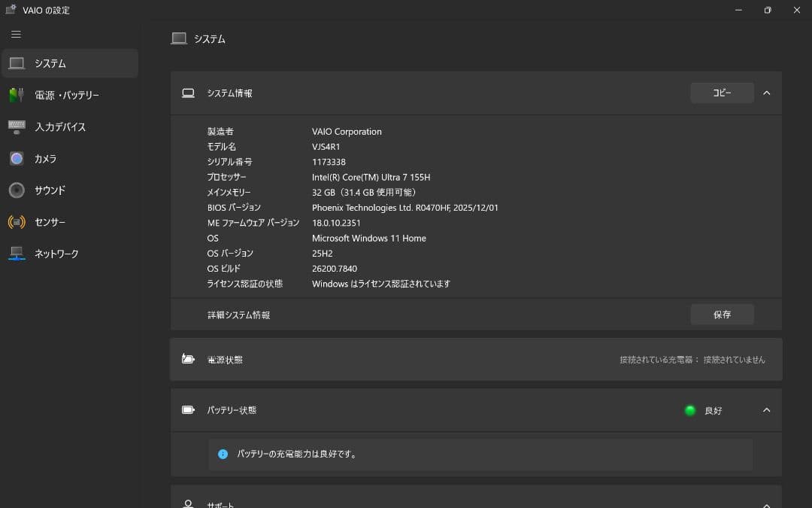
Task: Click 接続されていません charger status text
Action: point(734,360)
